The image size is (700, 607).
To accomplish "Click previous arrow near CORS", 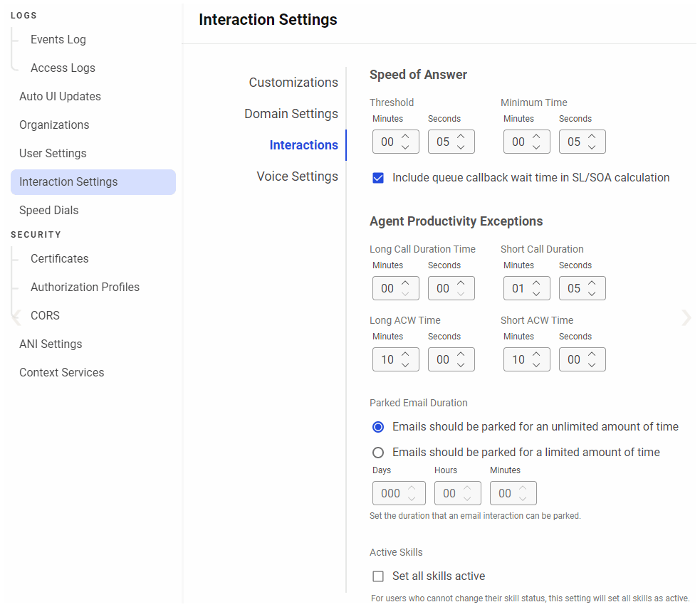I will [16, 318].
